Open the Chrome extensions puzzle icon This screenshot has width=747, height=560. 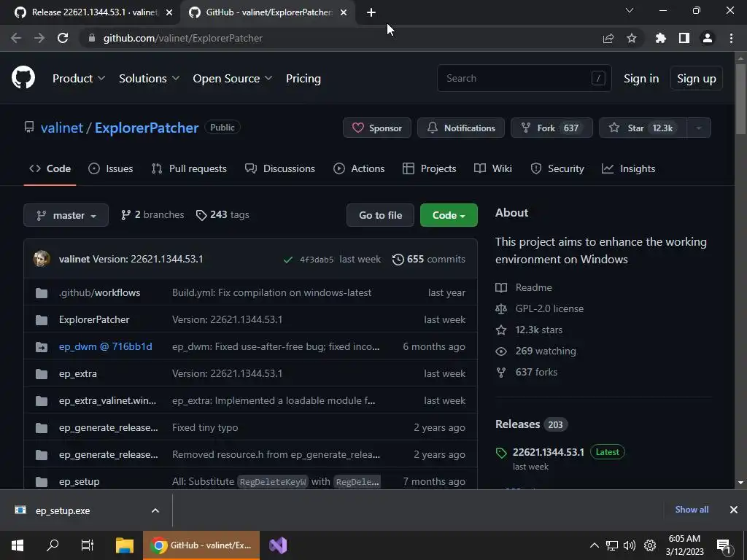point(661,38)
